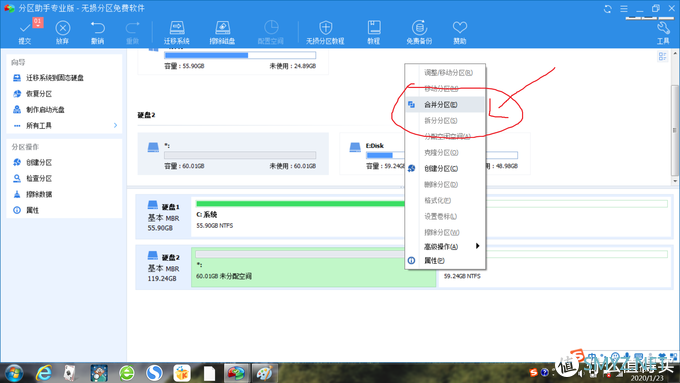
Task: Click greyed 擦除分区(W) menu entry
Action: (445, 232)
